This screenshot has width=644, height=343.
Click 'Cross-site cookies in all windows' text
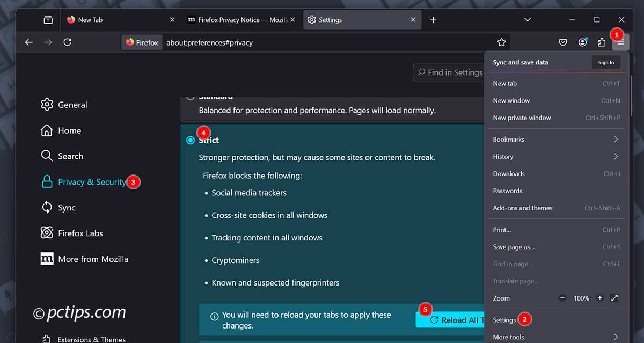269,215
